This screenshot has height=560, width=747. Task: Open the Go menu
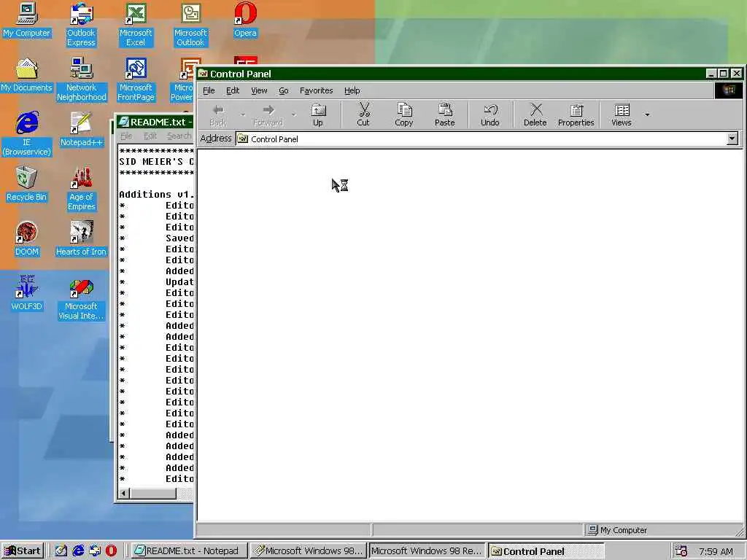point(284,90)
